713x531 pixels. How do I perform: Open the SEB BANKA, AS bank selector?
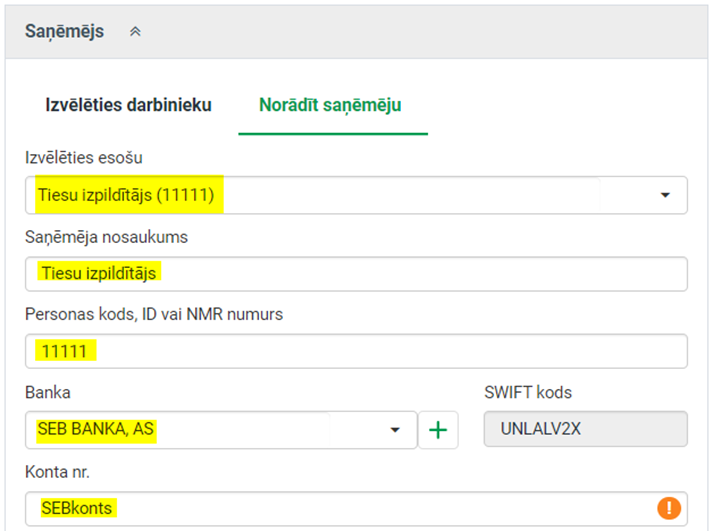pos(221,430)
